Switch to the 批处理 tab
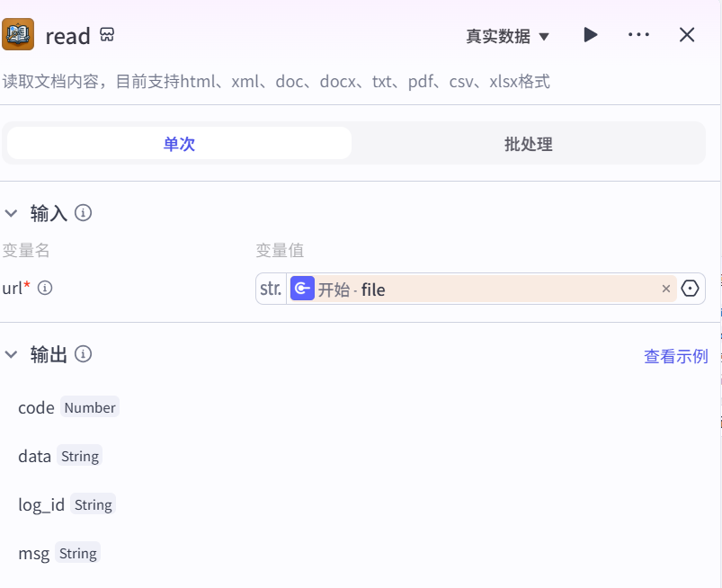Viewport: 722px width, 588px height. coord(528,144)
